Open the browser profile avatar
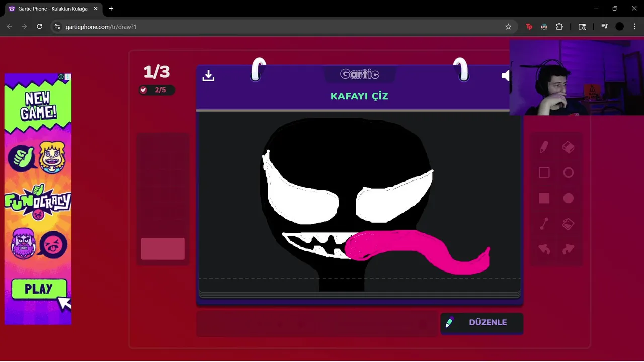This screenshot has height=362, width=644. (x=620, y=27)
